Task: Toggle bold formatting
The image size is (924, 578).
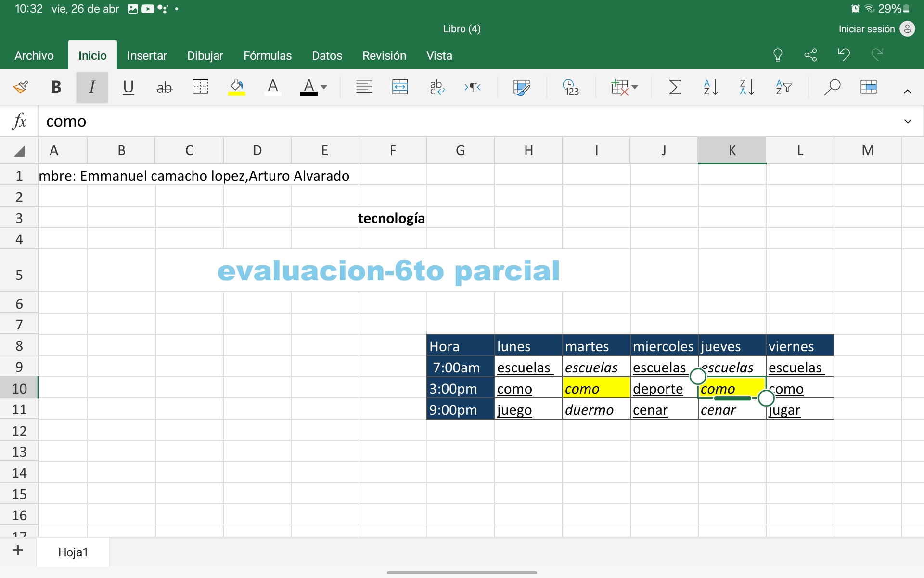Action: tap(56, 87)
